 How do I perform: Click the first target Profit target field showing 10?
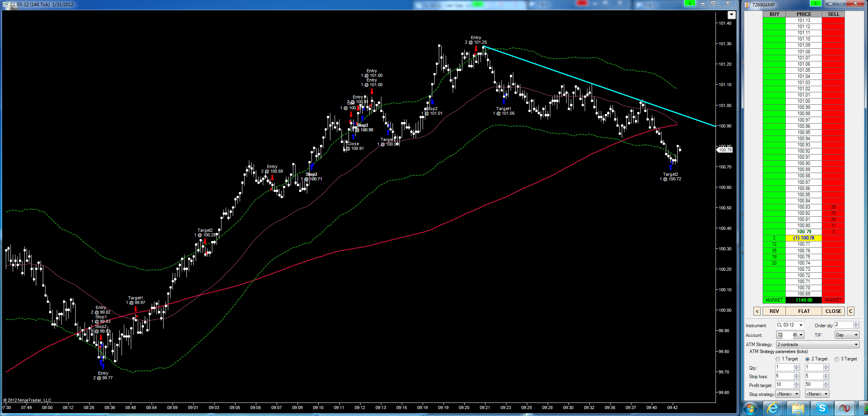click(x=784, y=385)
